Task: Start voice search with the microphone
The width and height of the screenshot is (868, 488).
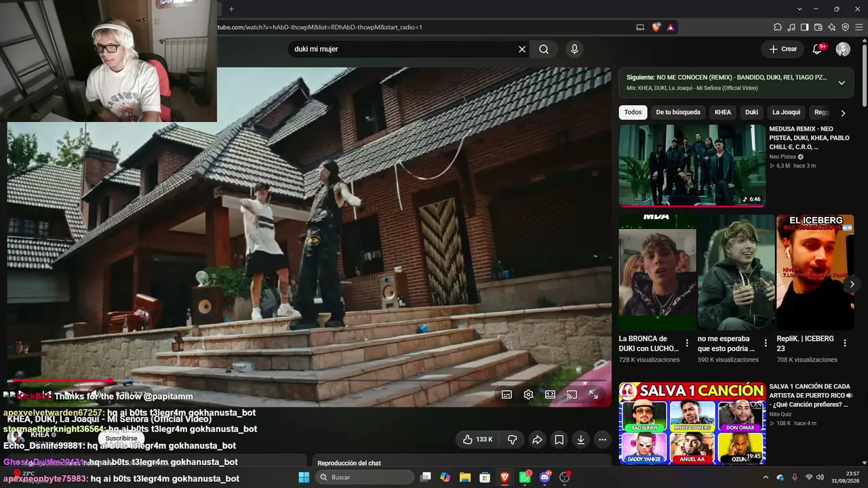Action: click(x=574, y=49)
